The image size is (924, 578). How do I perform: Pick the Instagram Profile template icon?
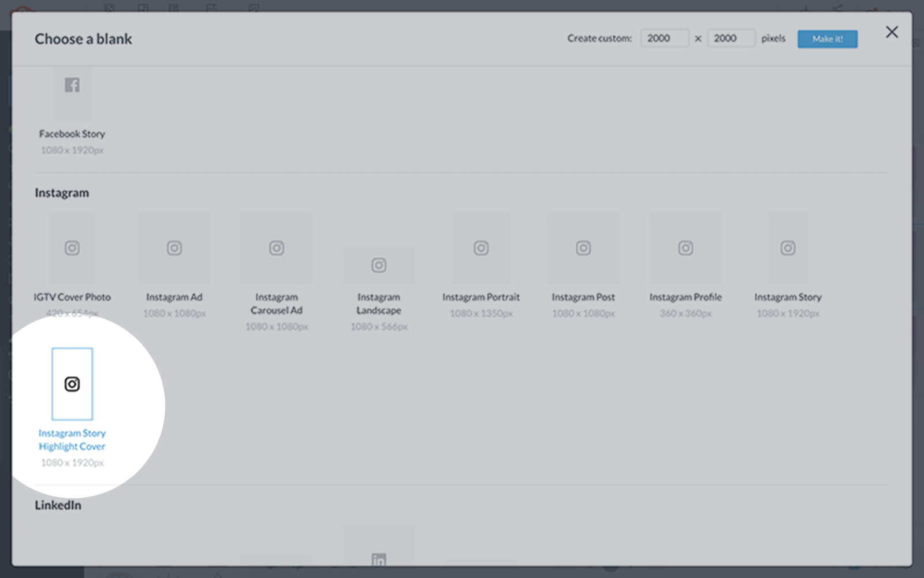[x=685, y=248]
